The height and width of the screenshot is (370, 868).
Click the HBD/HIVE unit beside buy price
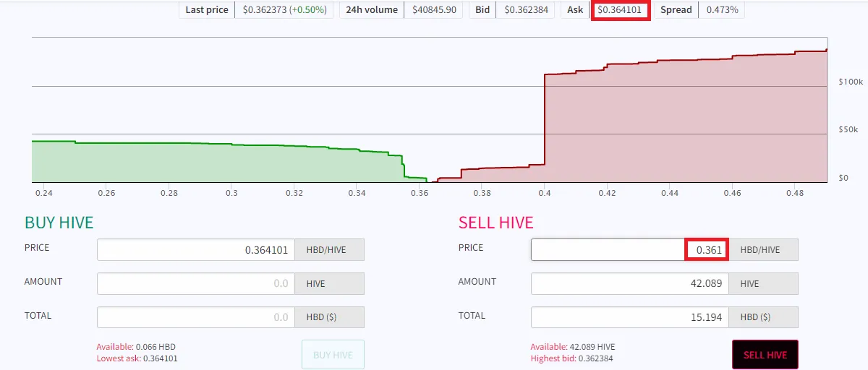tap(330, 250)
